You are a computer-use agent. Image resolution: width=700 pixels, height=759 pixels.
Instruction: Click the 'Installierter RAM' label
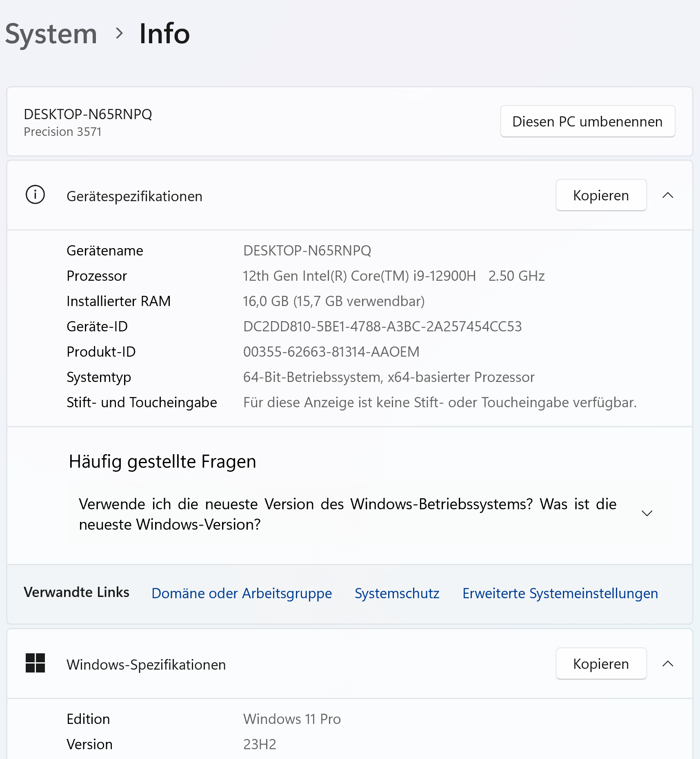(119, 301)
